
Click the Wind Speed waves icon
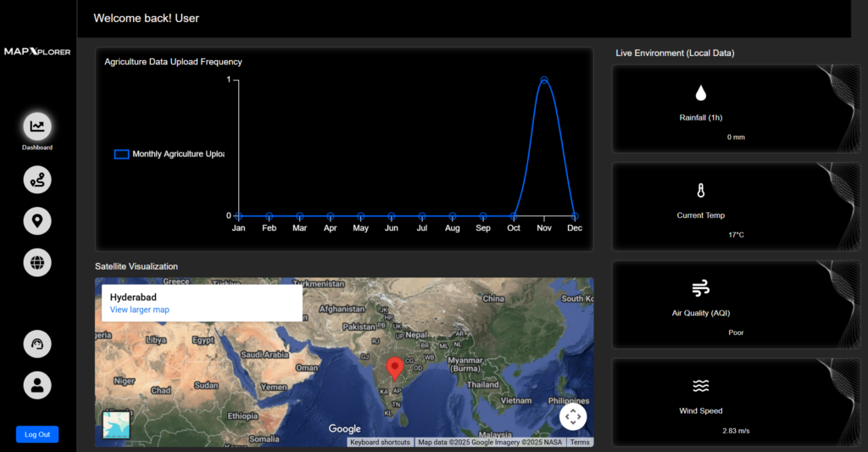point(701,387)
